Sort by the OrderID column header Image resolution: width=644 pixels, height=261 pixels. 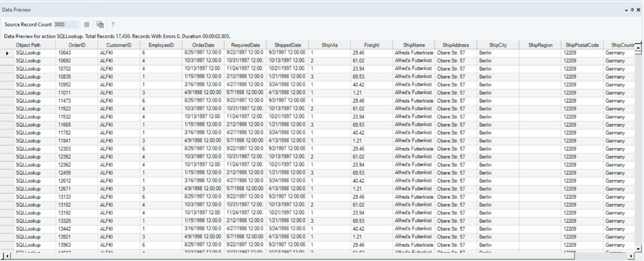(x=77, y=45)
